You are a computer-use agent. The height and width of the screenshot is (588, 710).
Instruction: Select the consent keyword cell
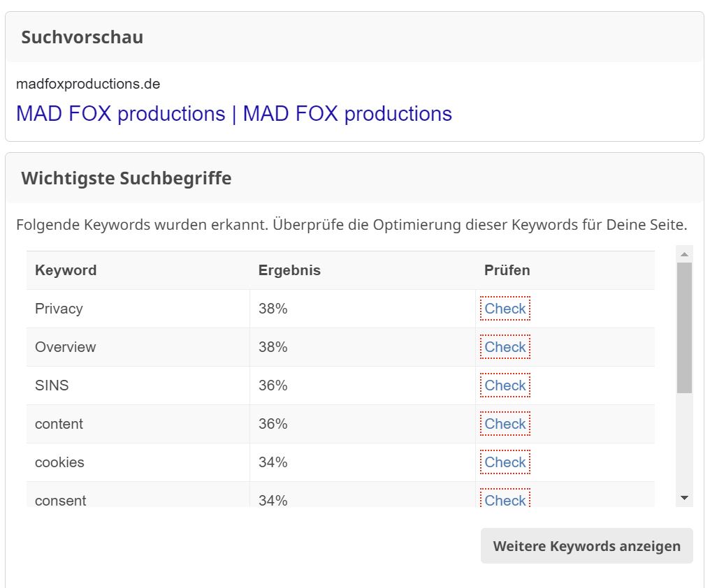pyautogui.click(x=138, y=494)
